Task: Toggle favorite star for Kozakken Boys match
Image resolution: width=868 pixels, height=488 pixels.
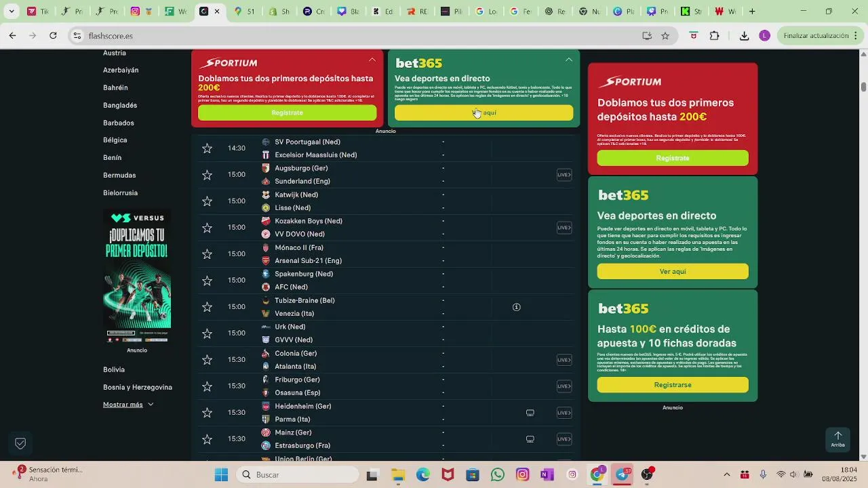Action: click(207, 228)
